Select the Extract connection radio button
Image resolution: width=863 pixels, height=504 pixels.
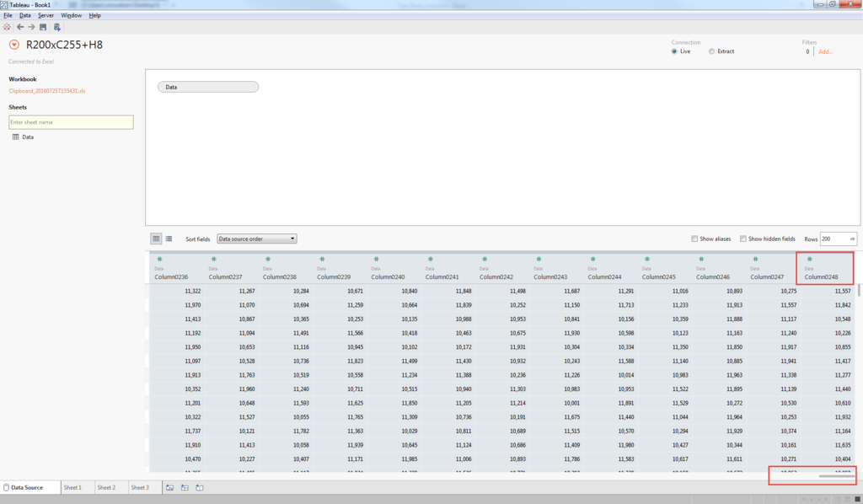[711, 51]
